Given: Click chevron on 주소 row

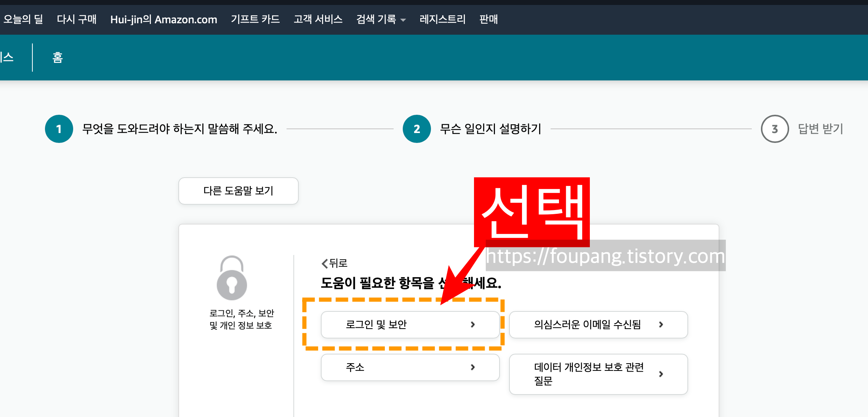Looking at the screenshot, I should coord(473,367).
